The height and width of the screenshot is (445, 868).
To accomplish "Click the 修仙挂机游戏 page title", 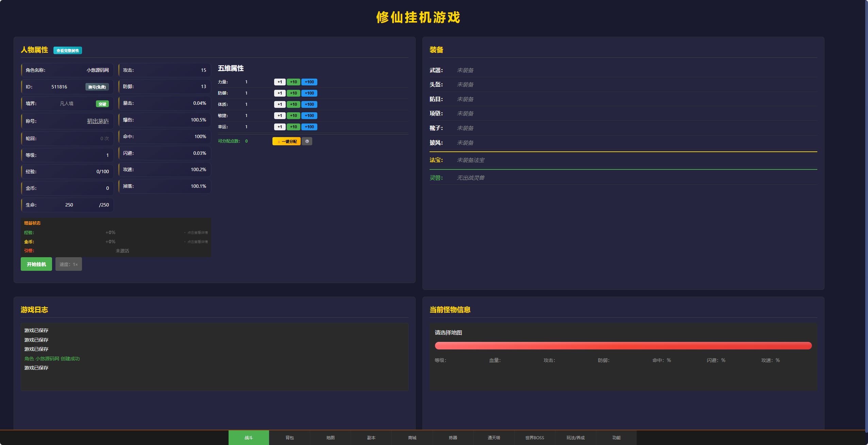I will pos(418,17).
